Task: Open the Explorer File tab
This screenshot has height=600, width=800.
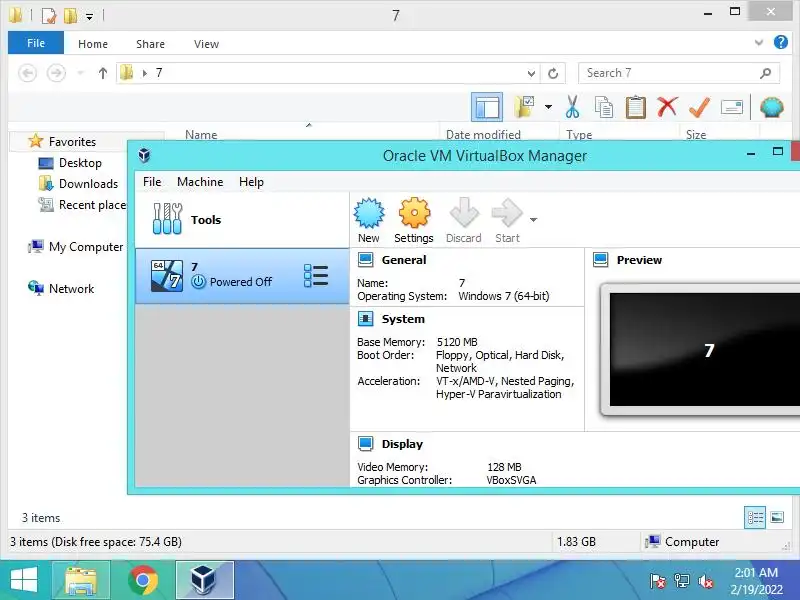Action: click(x=36, y=43)
